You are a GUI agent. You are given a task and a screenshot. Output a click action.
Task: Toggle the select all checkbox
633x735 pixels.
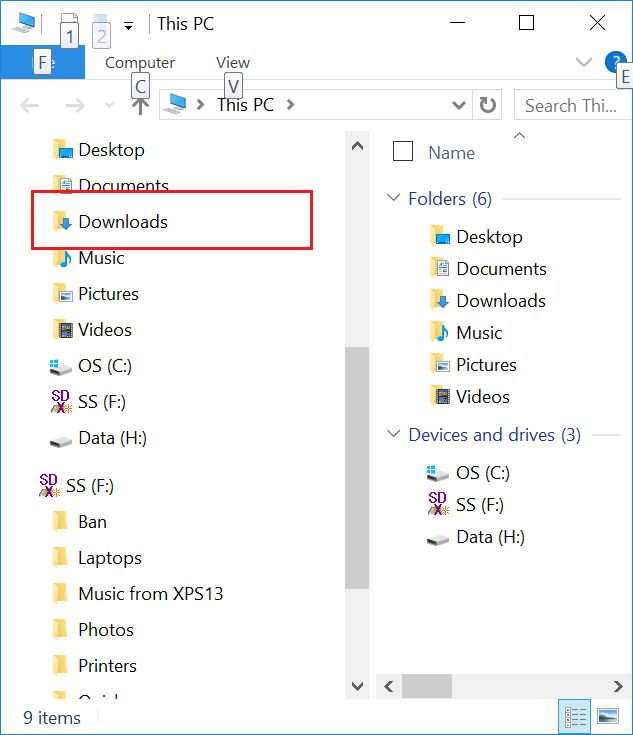(403, 151)
